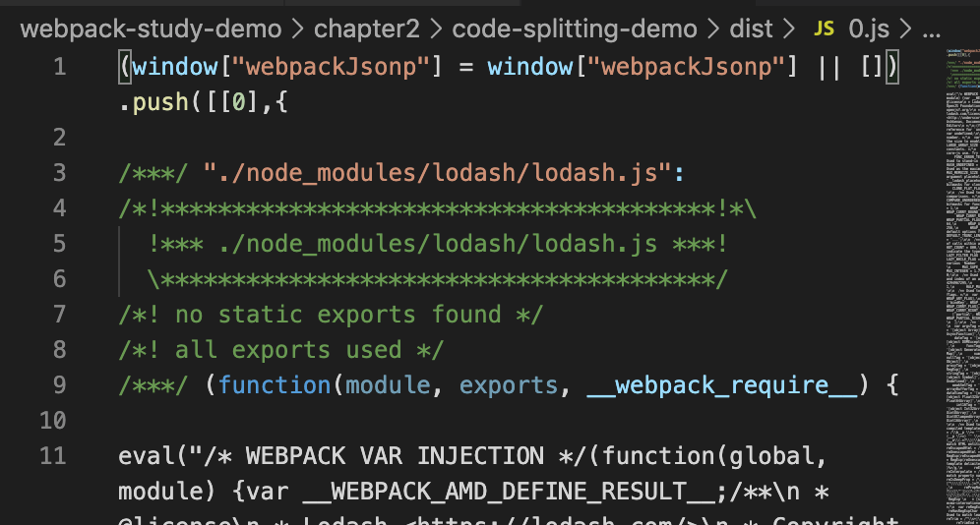Open the trailing ellipsis breadcrumb symbol
Viewport: 980px width, 525px height.
930,29
